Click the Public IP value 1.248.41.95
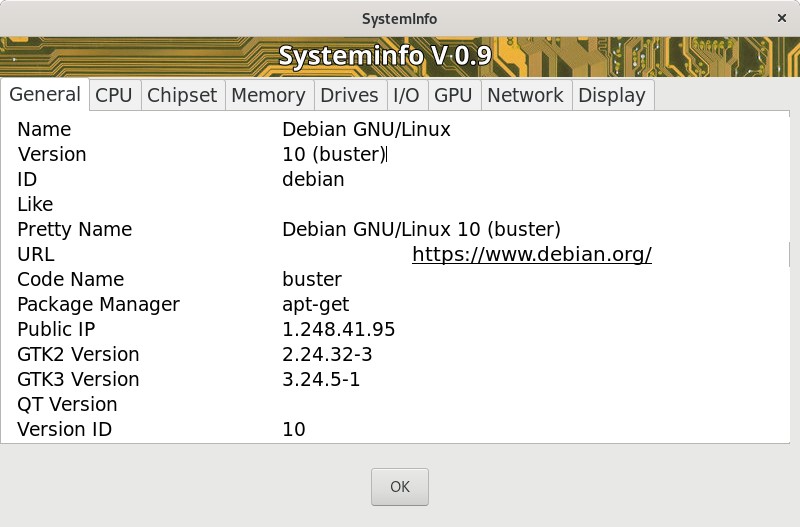The height and width of the screenshot is (527, 800). pyautogui.click(x=338, y=330)
